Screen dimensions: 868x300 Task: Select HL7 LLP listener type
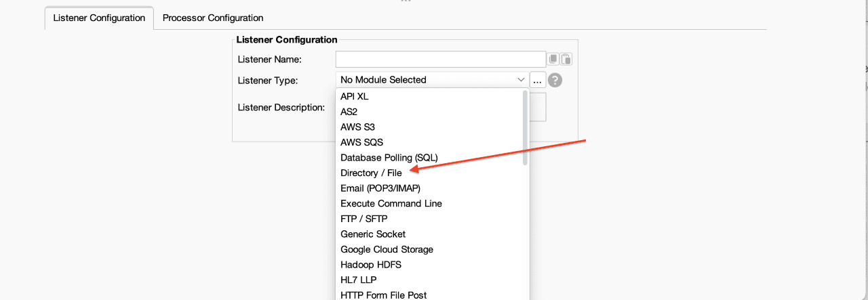pyautogui.click(x=432, y=280)
